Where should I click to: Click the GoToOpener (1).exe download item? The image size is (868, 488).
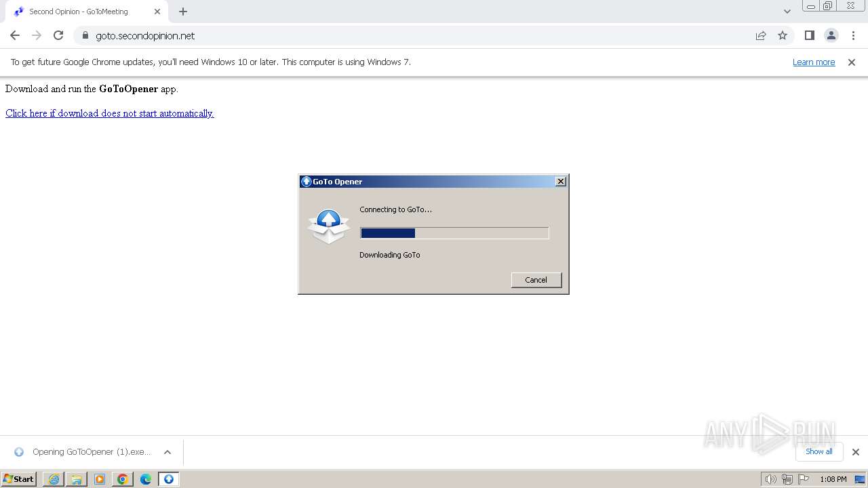click(92, 452)
